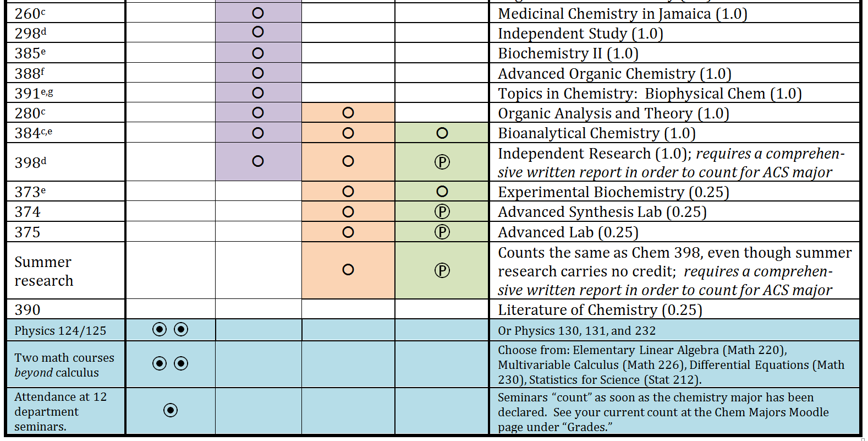Click the green-cell circle in the 384 row
The width and height of the screenshot is (868, 441).
(x=442, y=133)
